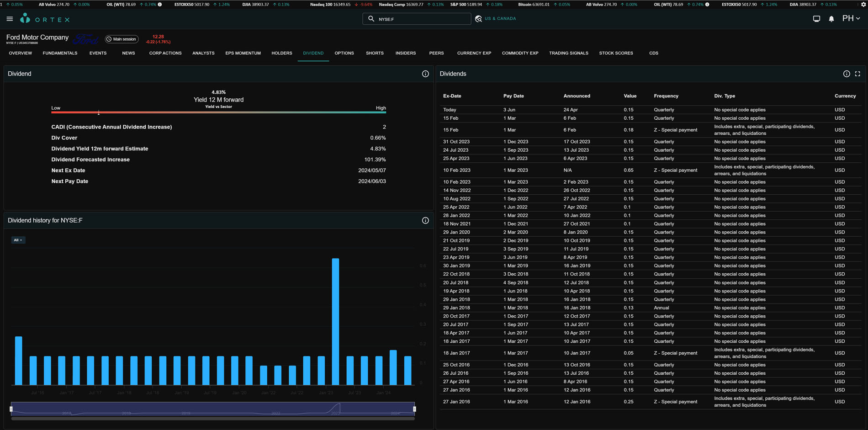Switch to the Shorts tab

click(375, 53)
